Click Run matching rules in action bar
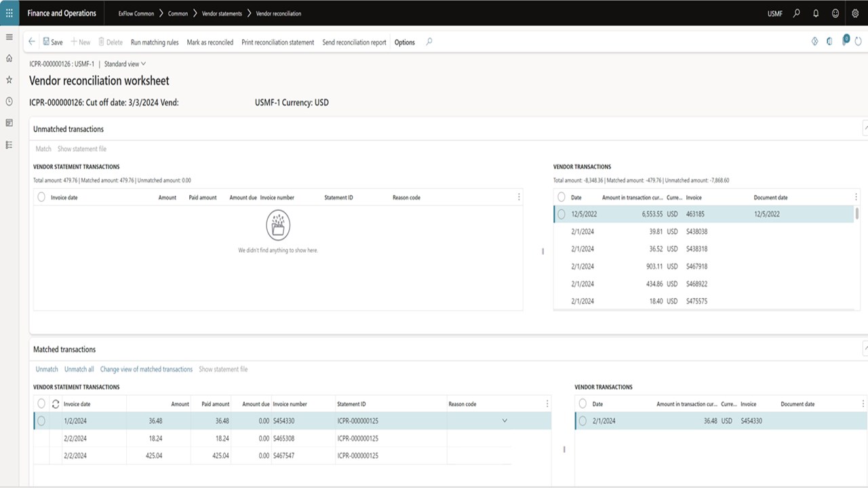The height and width of the screenshot is (488, 868). [x=155, y=42]
